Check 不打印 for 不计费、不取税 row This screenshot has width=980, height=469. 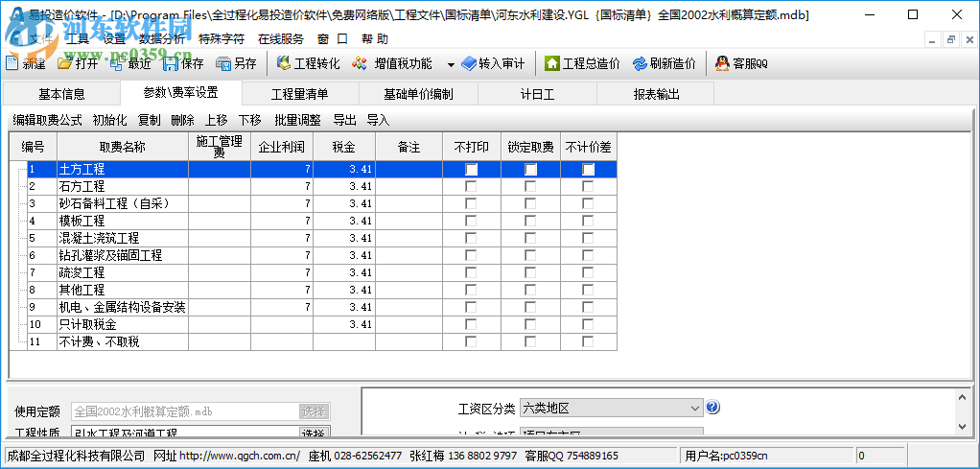tap(471, 341)
